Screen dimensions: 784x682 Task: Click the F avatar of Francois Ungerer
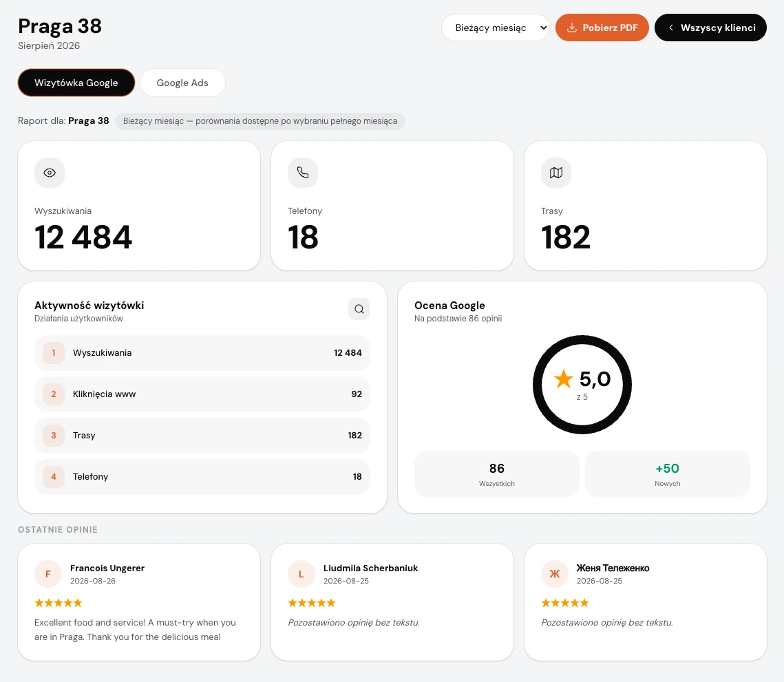pos(48,574)
